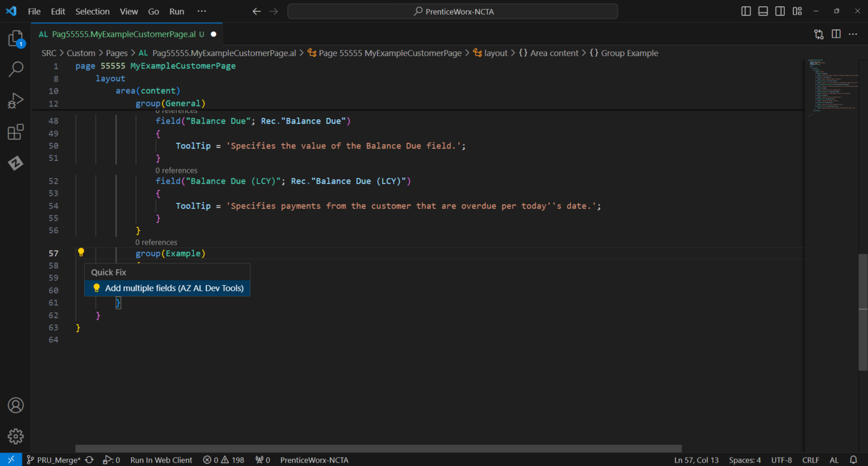
Task: Expand the 'Area content' breadcrumb
Action: 554,53
